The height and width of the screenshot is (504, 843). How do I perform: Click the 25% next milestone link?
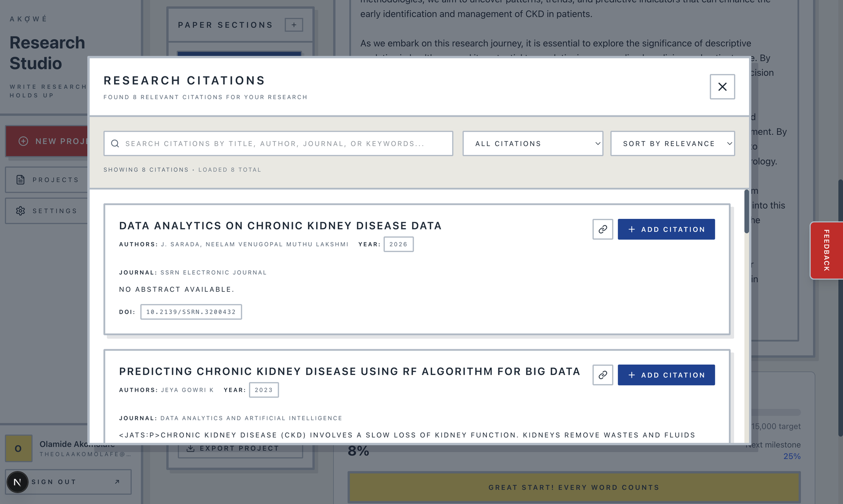tap(792, 456)
